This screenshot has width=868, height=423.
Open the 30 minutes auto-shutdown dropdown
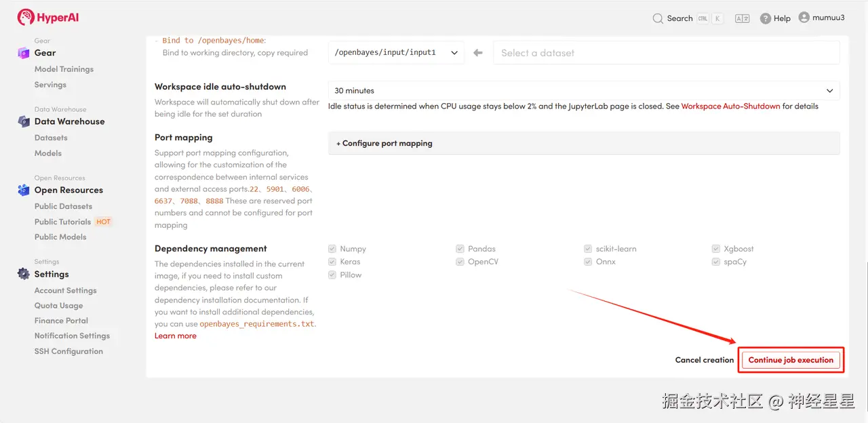583,91
